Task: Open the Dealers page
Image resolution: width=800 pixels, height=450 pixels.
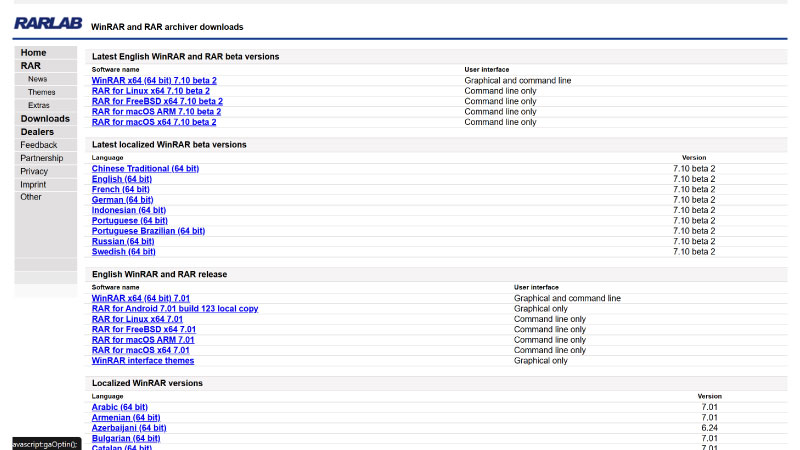Action: tap(37, 132)
